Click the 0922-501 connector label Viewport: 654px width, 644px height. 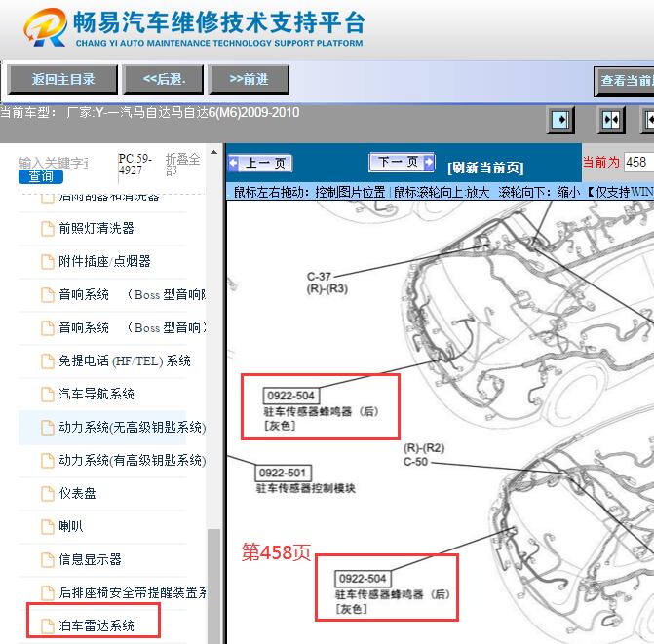[283, 473]
